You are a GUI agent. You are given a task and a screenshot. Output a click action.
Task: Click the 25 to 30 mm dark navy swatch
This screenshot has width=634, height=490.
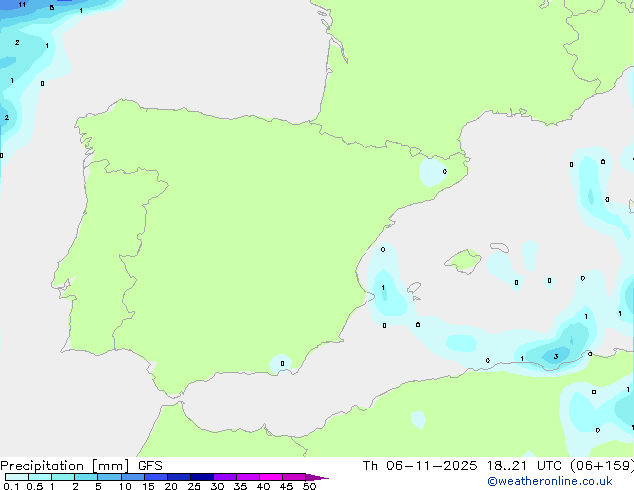201,477
